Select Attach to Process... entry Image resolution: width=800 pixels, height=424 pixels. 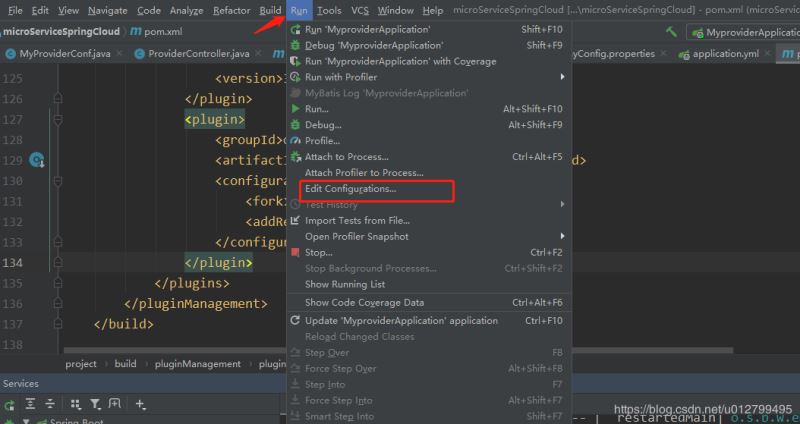pyautogui.click(x=429, y=157)
